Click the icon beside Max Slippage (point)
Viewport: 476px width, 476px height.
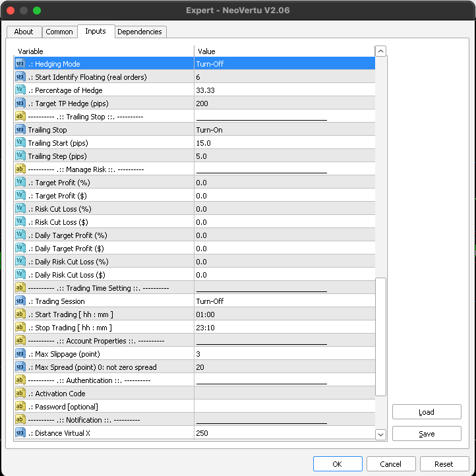tap(20, 354)
